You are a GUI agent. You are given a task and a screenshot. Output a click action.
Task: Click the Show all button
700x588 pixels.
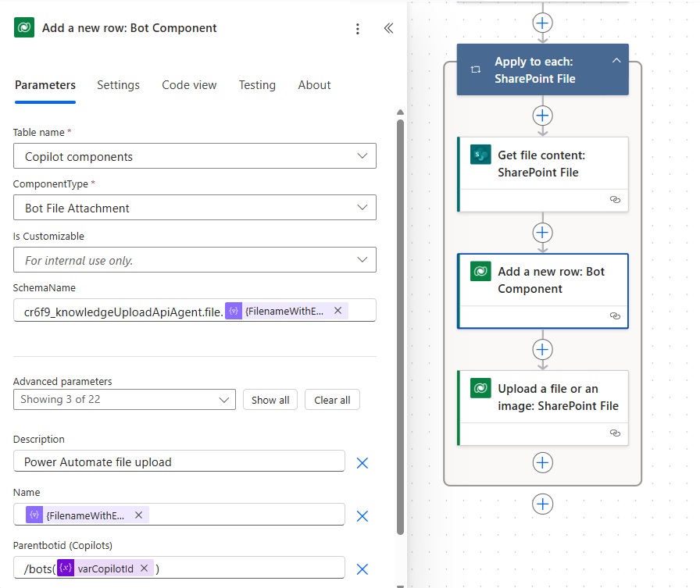point(270,400)
